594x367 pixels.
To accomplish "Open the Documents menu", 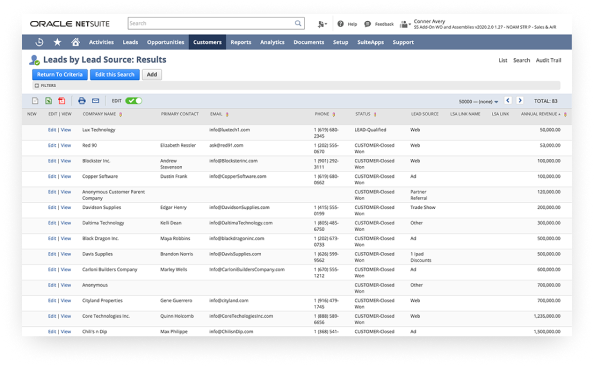I will 309,42.
